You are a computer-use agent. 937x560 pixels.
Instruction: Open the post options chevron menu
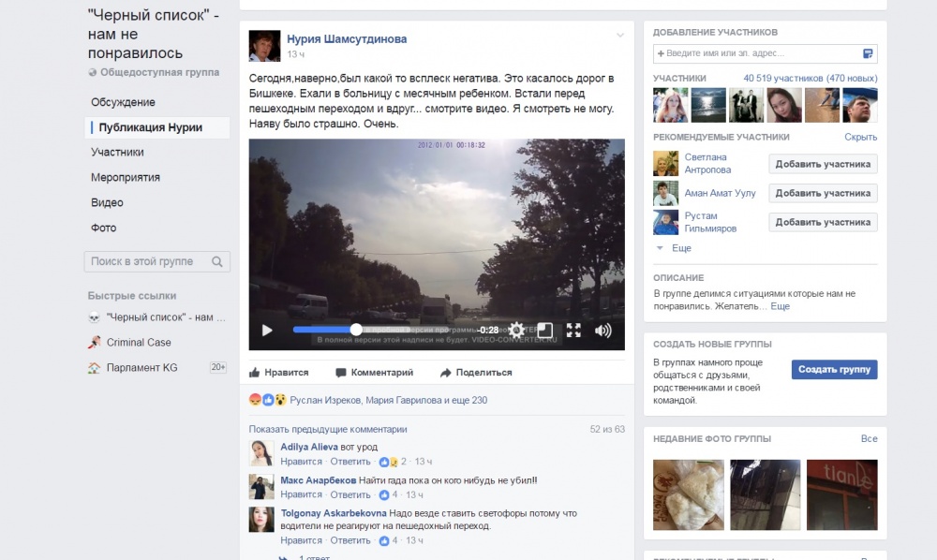(x=620, y=36)
